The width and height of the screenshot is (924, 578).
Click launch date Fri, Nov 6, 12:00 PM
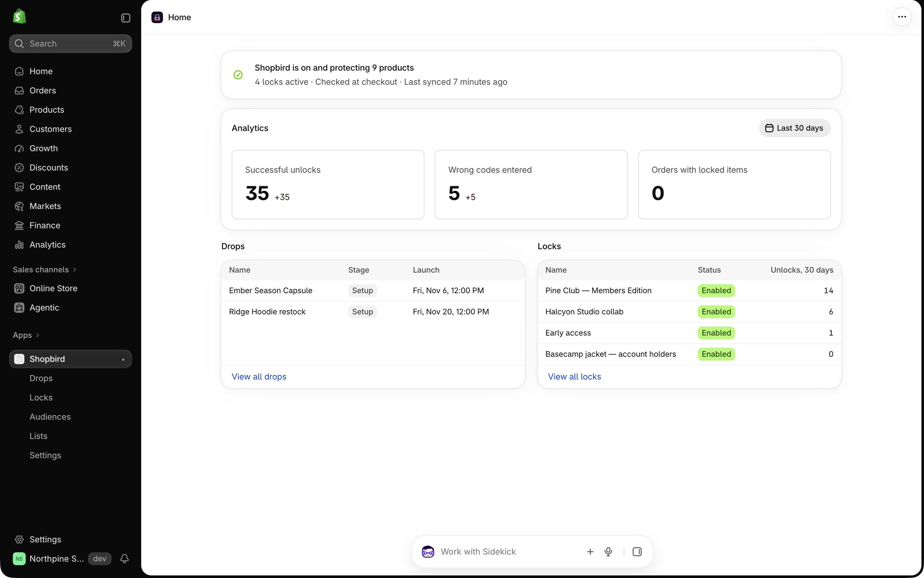(x=448, y=291)
